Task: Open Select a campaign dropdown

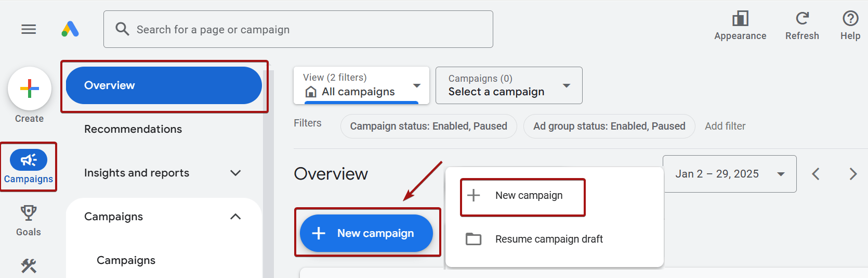Action: (x=508, y=85)
